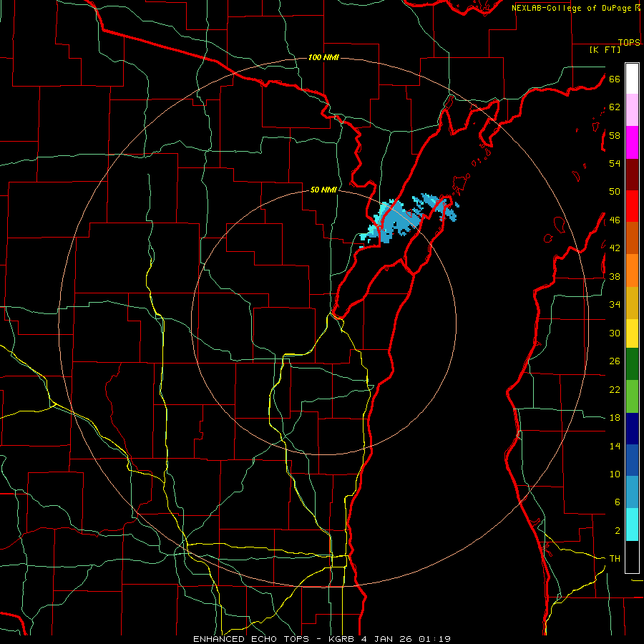
Task: Click the cyan 2-6 kft legend swatch
Action: pos(632,525)
